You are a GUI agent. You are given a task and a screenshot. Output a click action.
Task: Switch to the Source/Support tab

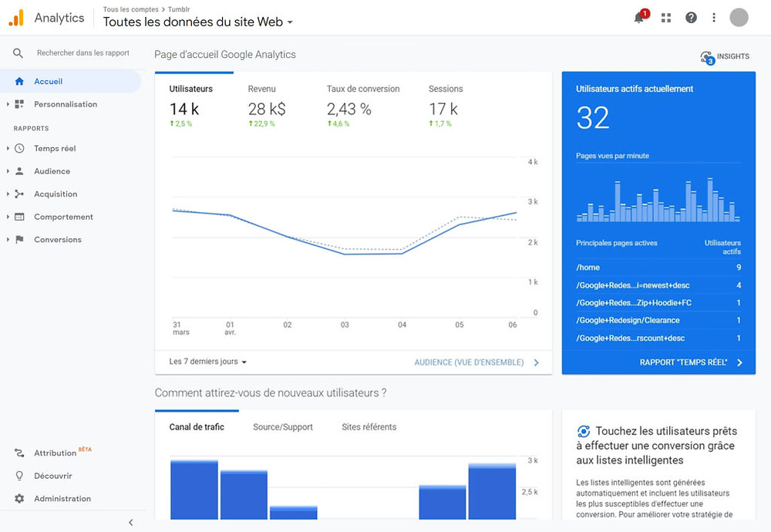[x=283, y=427]
